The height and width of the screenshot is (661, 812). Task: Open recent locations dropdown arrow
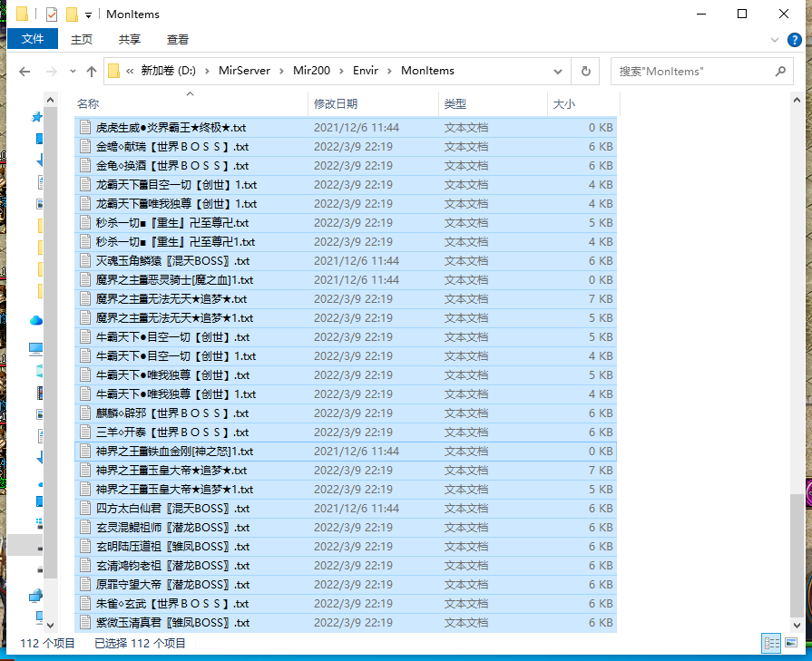(x=73, y=72)
